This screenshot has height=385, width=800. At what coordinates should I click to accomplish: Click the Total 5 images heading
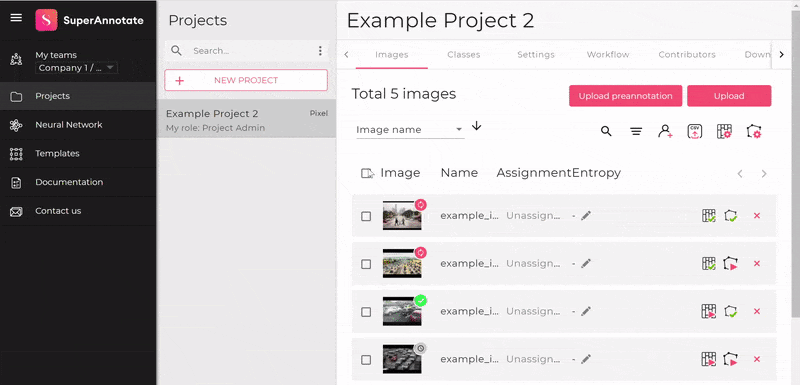404,94
